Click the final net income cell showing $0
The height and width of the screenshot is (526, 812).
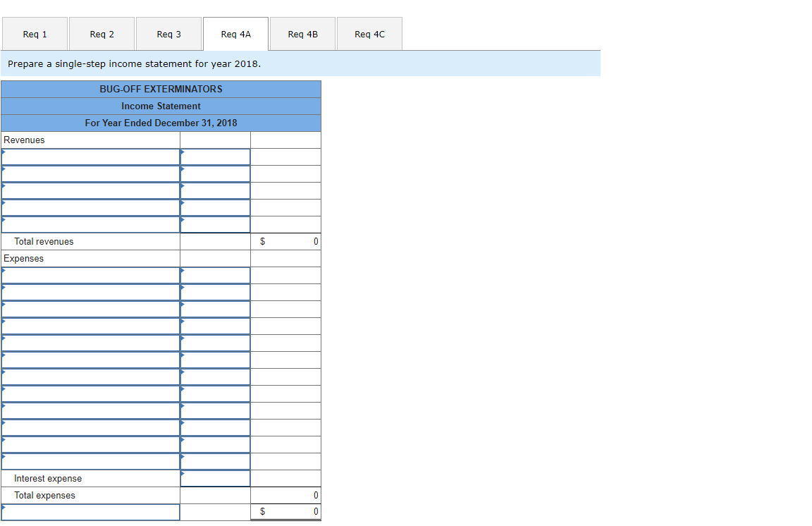pyautogui.click(x=285, y=511)
